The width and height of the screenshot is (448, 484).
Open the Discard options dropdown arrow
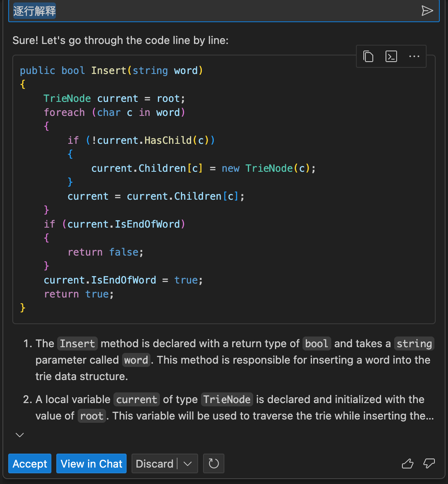[188, 463]
